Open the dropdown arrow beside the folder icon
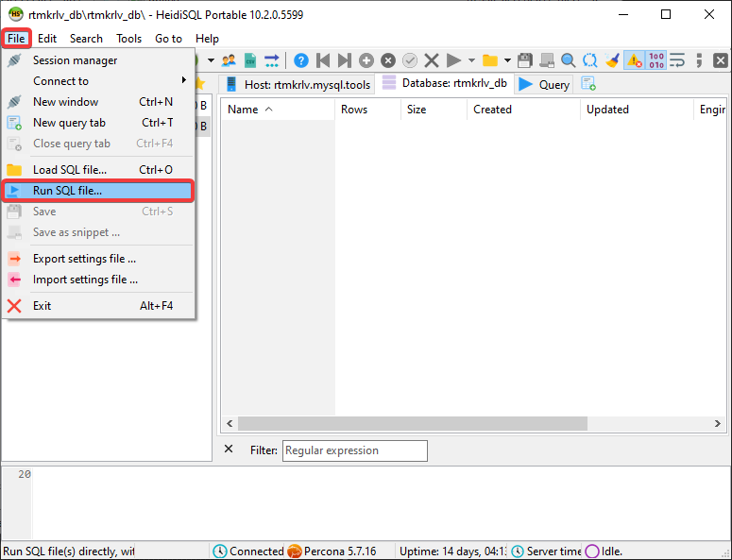Screen dimensions: 732x560 [507, 60]
